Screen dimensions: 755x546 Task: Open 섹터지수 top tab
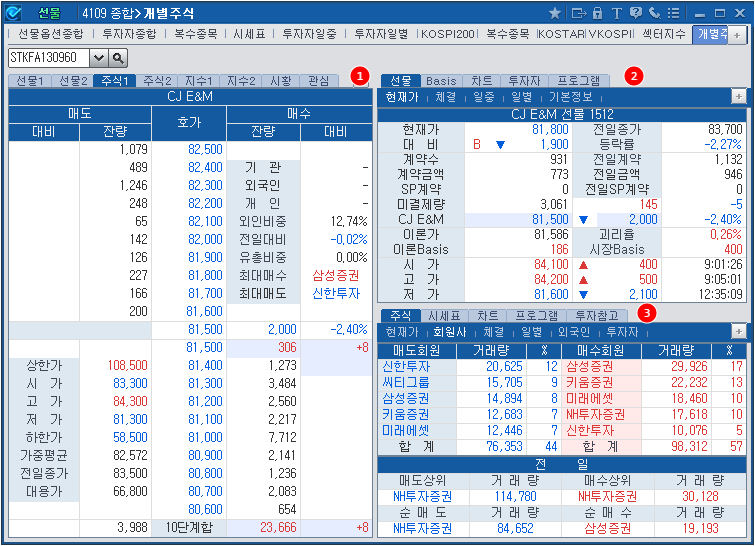[664, 34]
